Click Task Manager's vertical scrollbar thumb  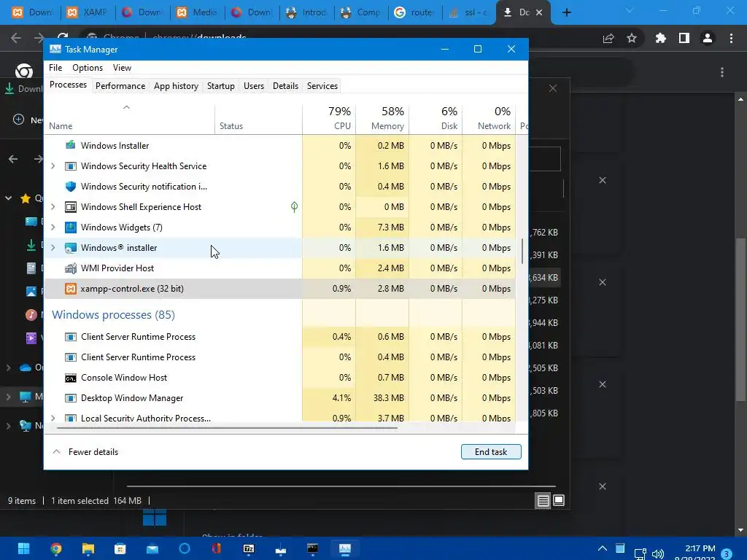(522, 251)
